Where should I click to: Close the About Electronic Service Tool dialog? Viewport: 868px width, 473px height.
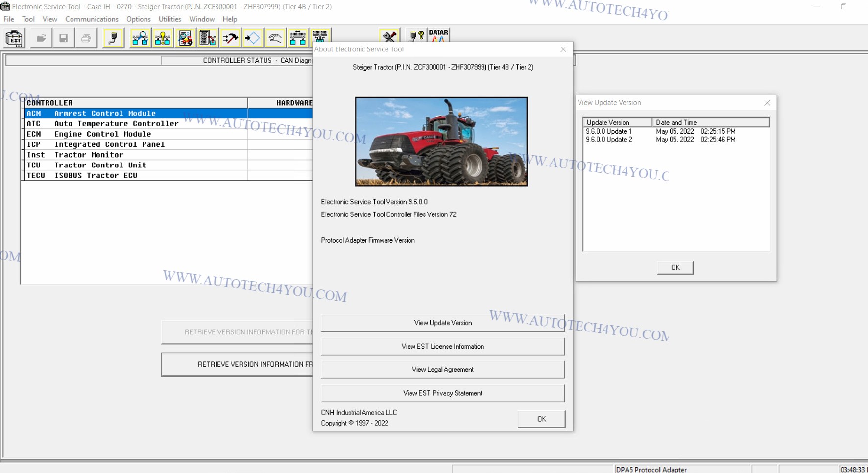point(563,49)
